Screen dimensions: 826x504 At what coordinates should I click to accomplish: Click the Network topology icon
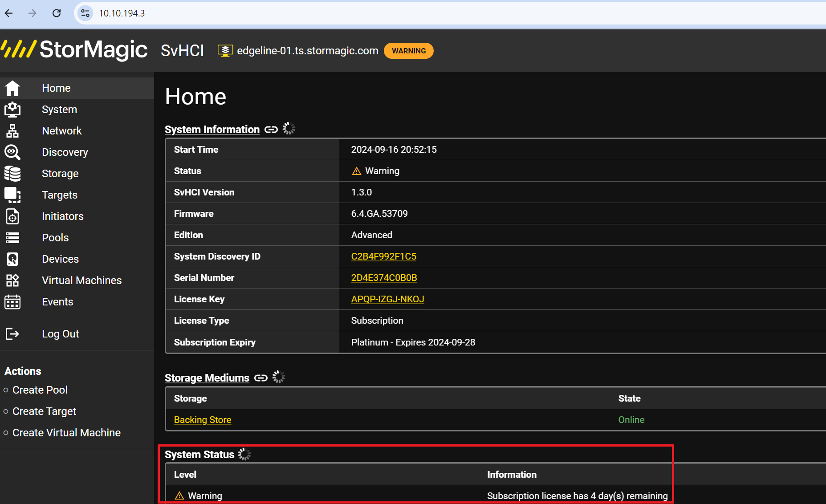point(12,131)
